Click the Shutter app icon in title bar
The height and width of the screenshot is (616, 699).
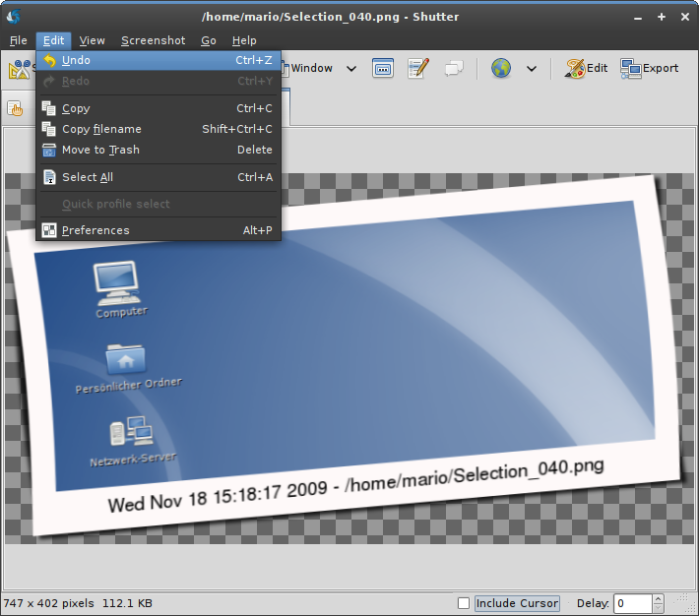pos(15,16)
